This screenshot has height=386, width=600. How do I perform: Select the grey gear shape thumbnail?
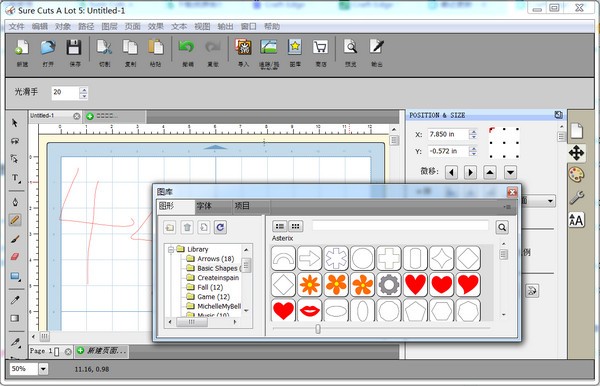pyautogui.click(x=389, y=284)
